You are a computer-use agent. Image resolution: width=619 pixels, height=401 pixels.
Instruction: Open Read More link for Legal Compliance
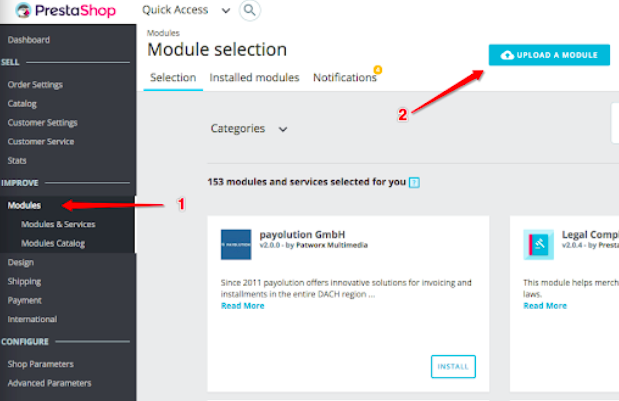click(545, 306)
